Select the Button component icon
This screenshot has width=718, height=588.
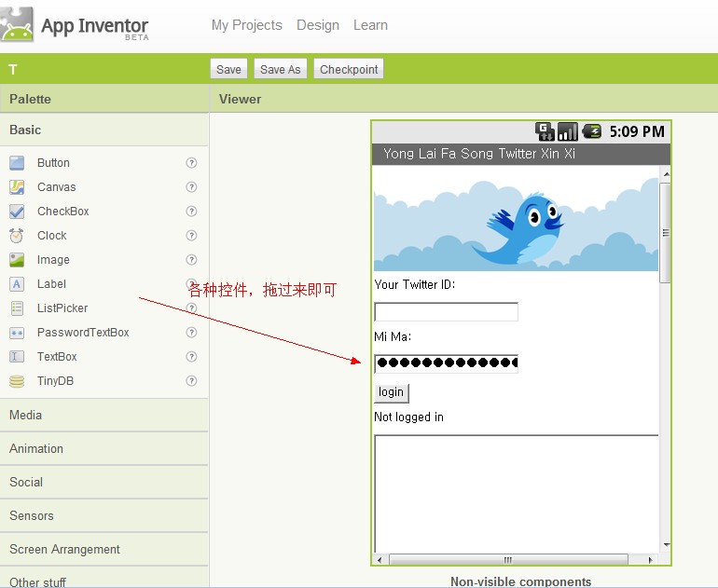click(x=17, y=163)
